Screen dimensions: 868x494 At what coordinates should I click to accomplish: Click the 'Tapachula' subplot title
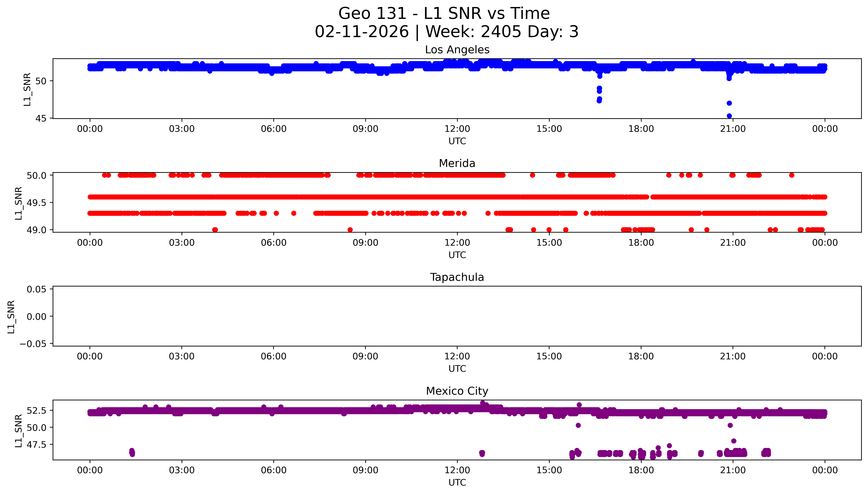pos(457,277)
